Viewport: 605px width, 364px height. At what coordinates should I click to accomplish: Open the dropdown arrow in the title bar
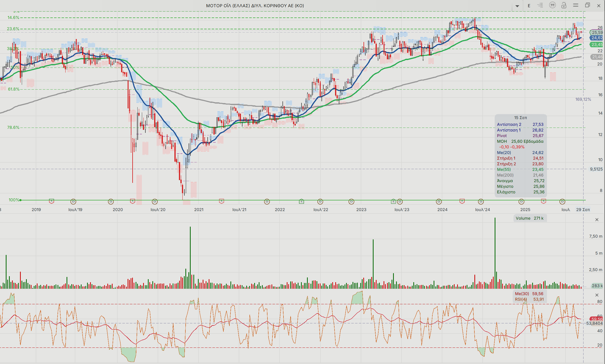click(517, 6)
